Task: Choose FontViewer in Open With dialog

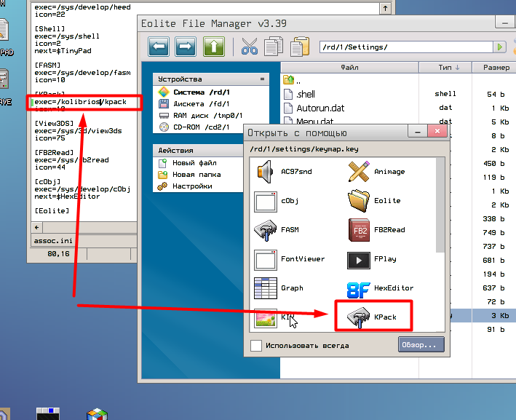Action: pyautogui.click(x=290, y=259)
